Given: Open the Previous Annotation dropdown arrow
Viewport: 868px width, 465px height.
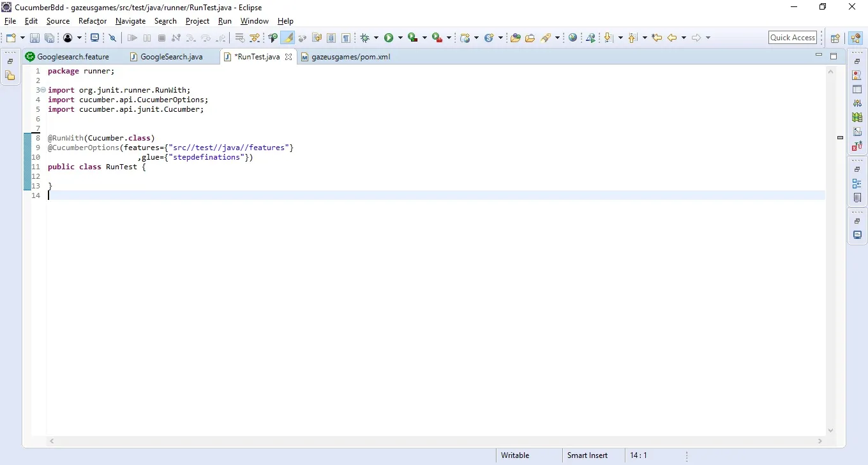Looking at the screenshot, I should [x=645, y=38].
